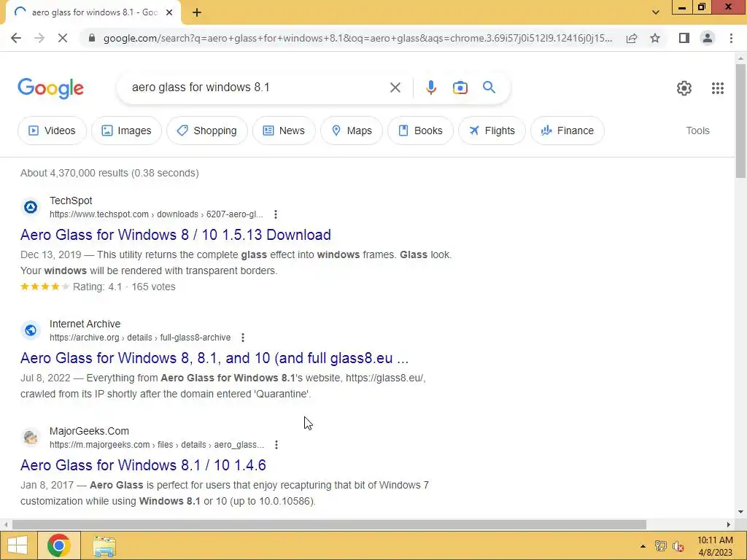Open more options for Internet Archive result
747x560 pixels.
tap(242, 338)
